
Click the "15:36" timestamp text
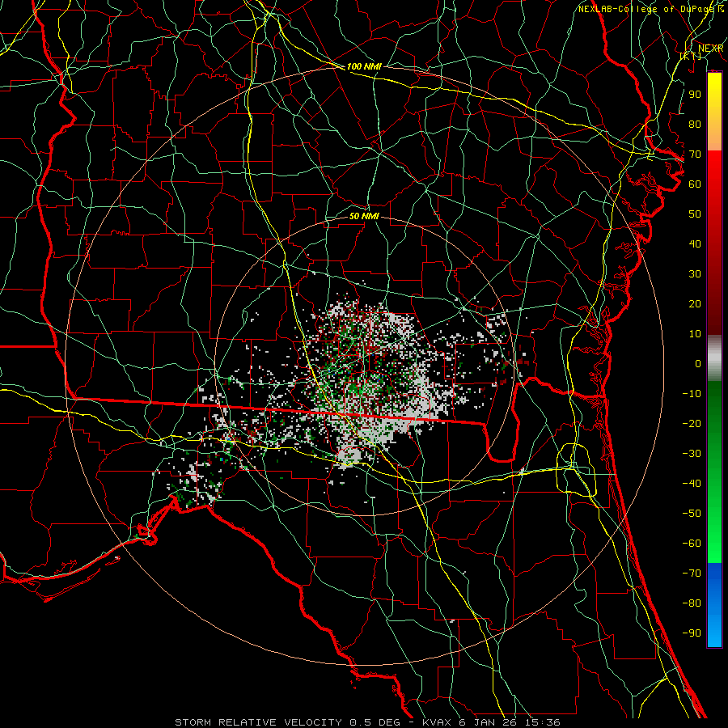point(543,722)
